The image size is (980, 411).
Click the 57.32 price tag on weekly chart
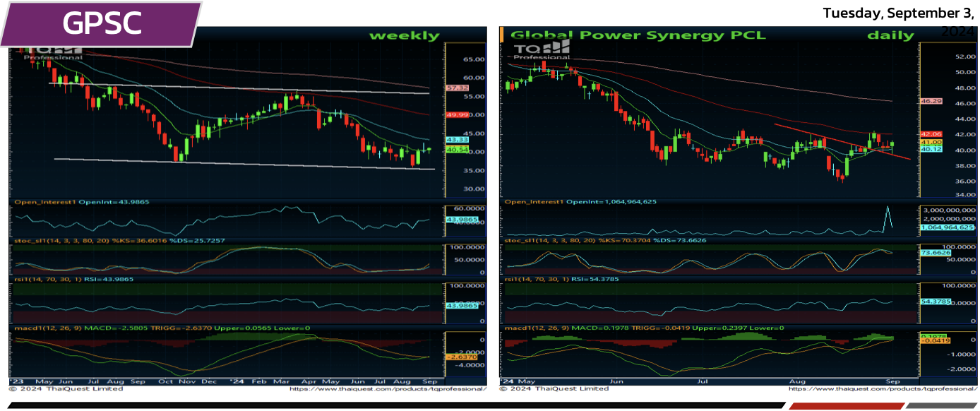(x=458, y=88)
